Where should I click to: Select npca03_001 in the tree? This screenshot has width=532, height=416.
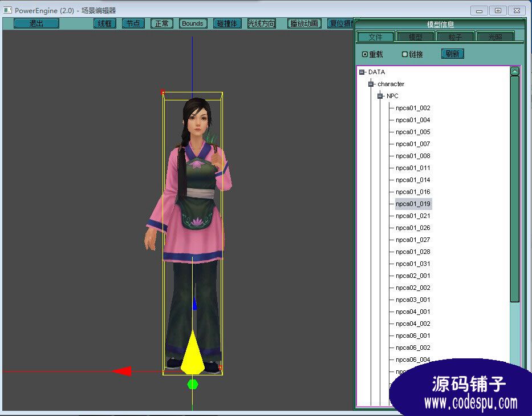point(413,300)
